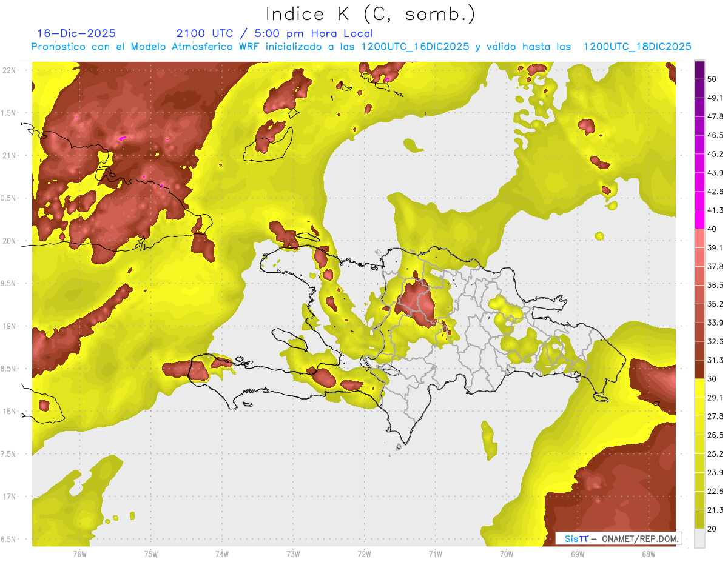Click the legend value '39.1'
Screen dimensions: 728x562
click(x=715, y=247)
